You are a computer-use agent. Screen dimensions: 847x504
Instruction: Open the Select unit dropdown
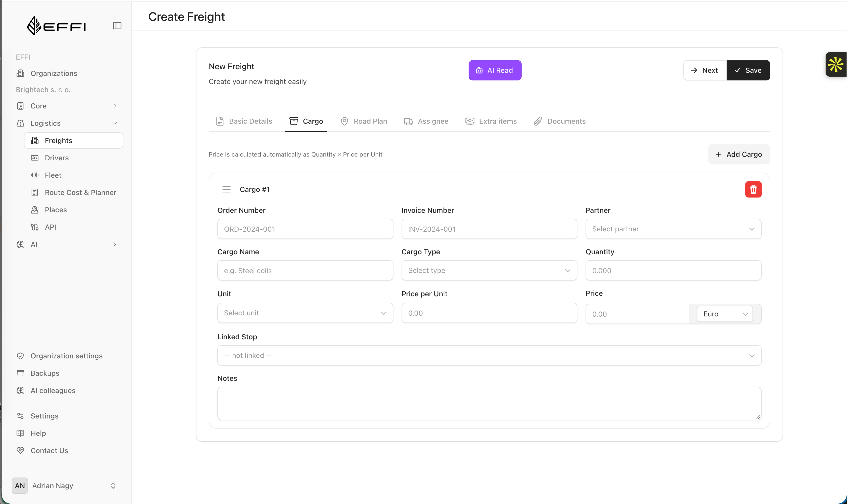click(305, 313)
